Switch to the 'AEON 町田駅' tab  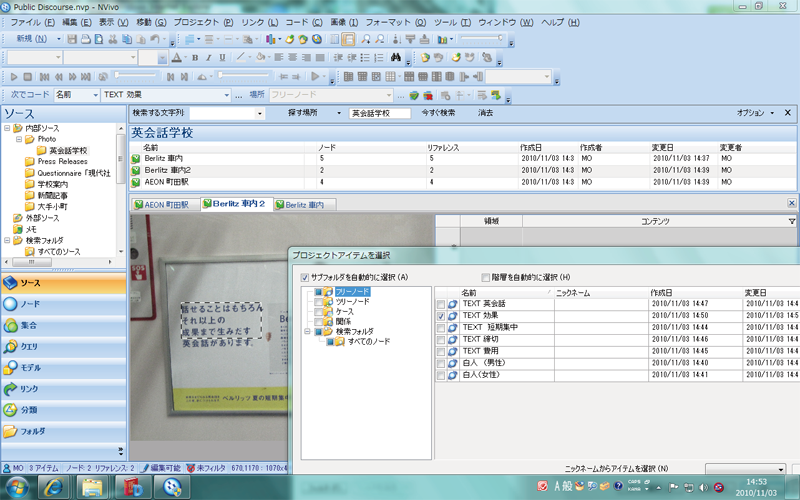[x=166, y=205]
